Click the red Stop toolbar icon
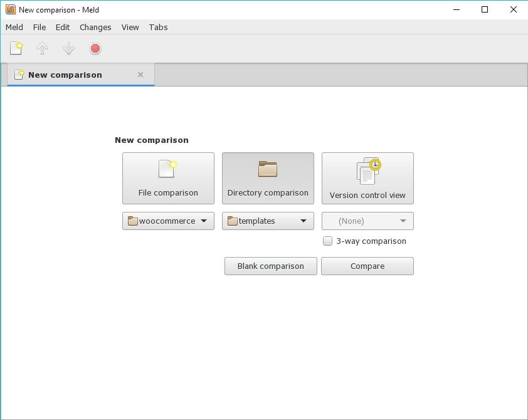528x420 pixels. point(95,48)
